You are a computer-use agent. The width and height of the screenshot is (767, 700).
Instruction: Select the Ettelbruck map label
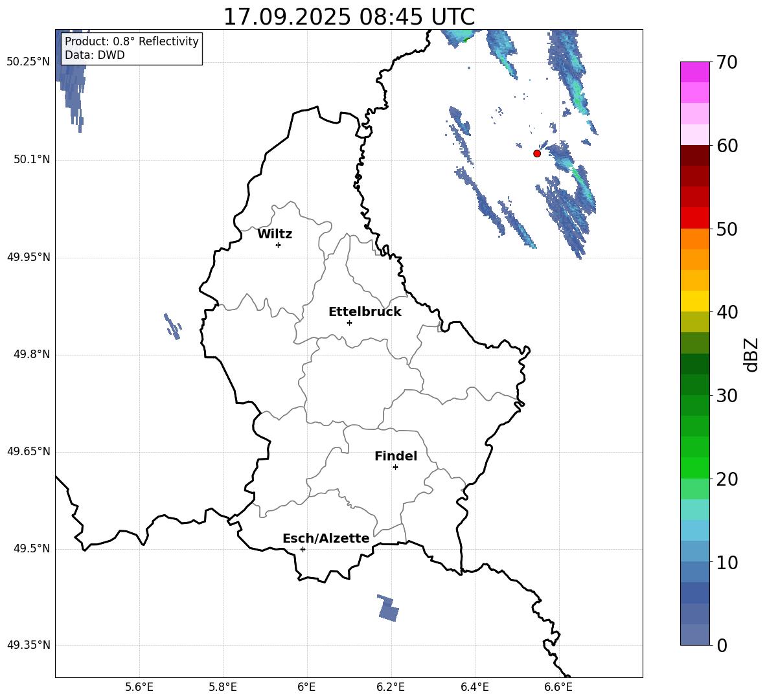pyautogui.click(x=365, y=312)
